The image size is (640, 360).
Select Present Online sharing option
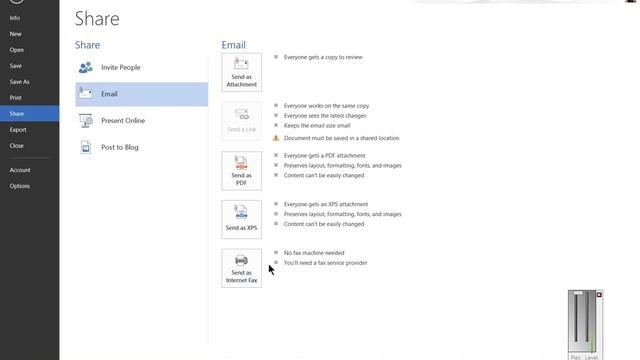pos(141,121)
